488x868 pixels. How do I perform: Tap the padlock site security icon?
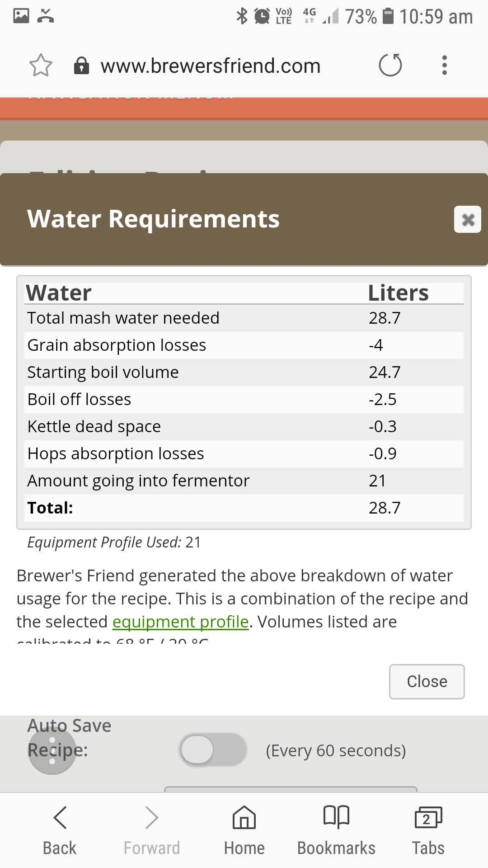81,66
